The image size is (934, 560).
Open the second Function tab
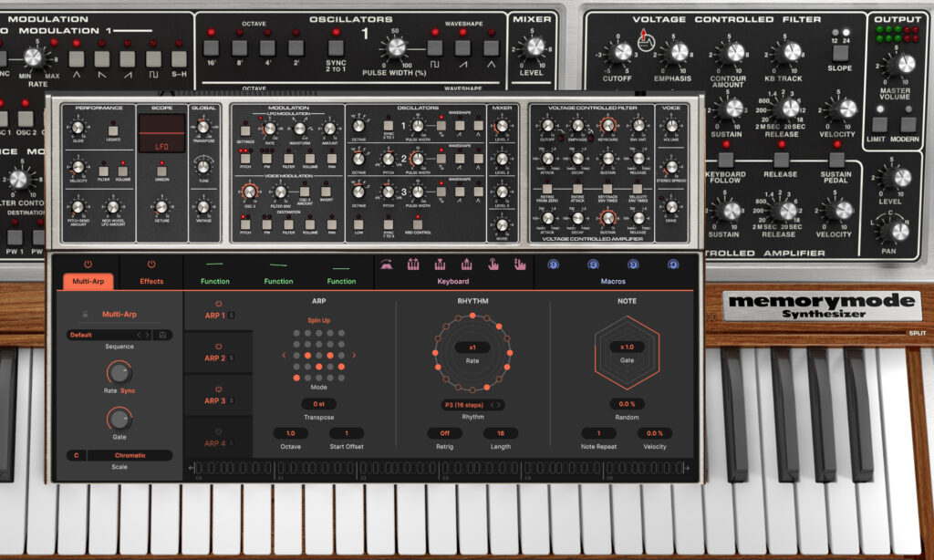(x=278, y=281)
